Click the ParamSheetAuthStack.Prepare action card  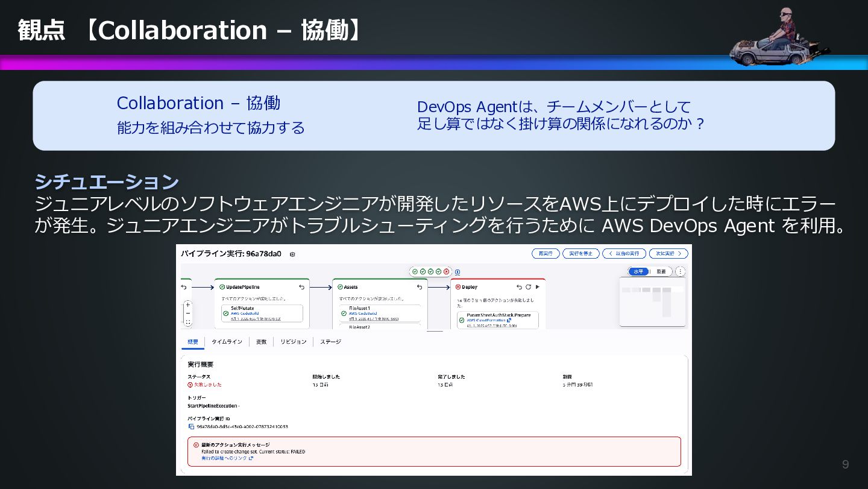pos(497,320)
